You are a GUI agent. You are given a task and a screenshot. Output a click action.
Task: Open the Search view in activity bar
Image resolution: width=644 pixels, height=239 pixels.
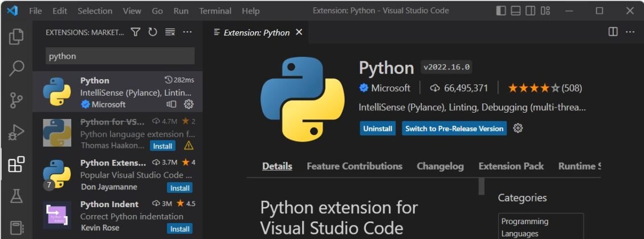[17, 69]
